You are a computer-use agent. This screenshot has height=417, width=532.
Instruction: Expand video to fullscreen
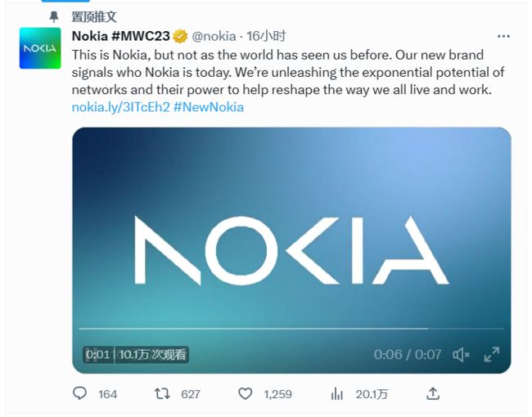(x=492, y=355)
